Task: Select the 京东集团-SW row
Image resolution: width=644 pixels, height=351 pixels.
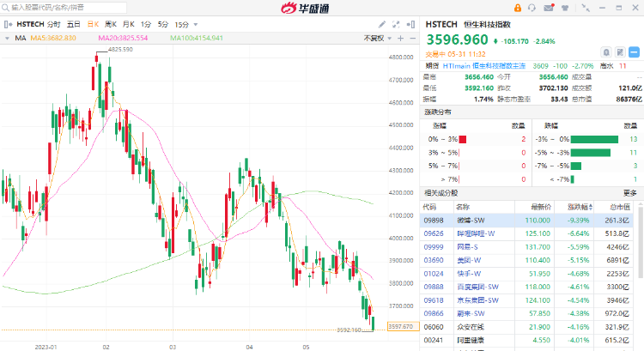Action: (x=527, y=300)
